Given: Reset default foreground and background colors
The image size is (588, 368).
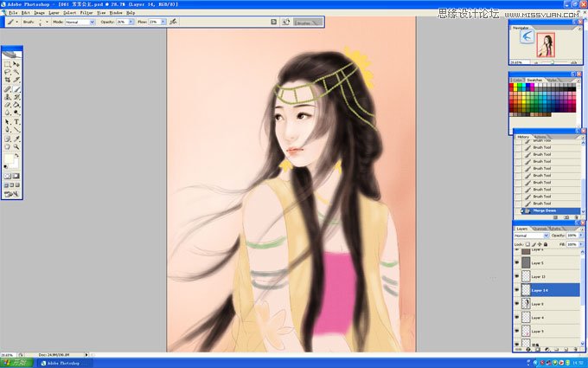Looking at the screenshot, I should point(6,167).
